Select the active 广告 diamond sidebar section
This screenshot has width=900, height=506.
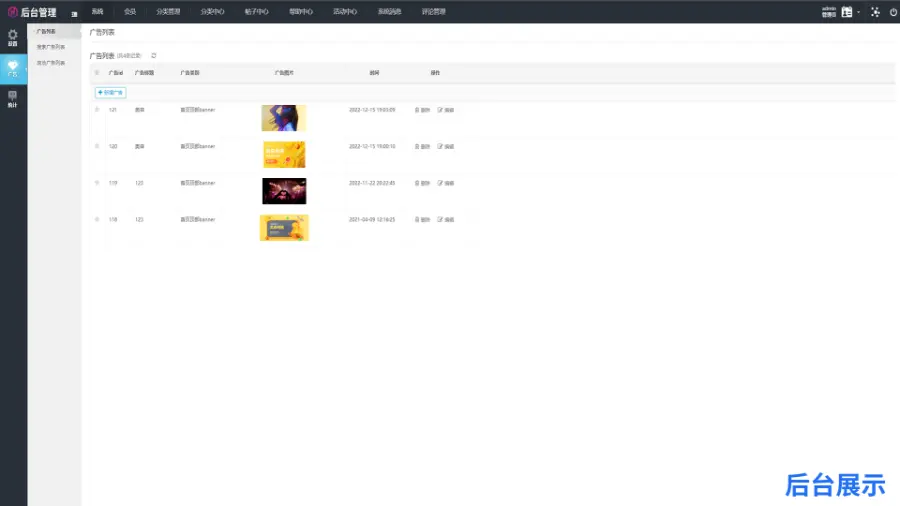13,67
